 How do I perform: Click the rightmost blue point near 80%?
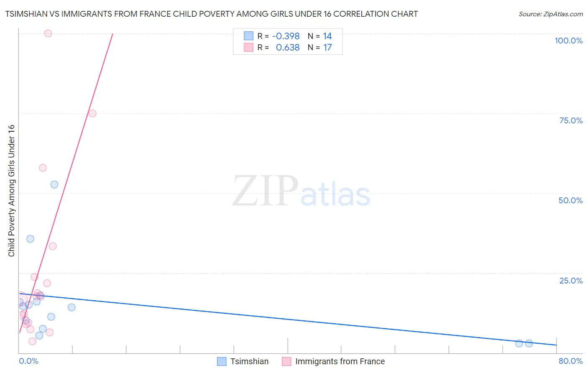529,343
